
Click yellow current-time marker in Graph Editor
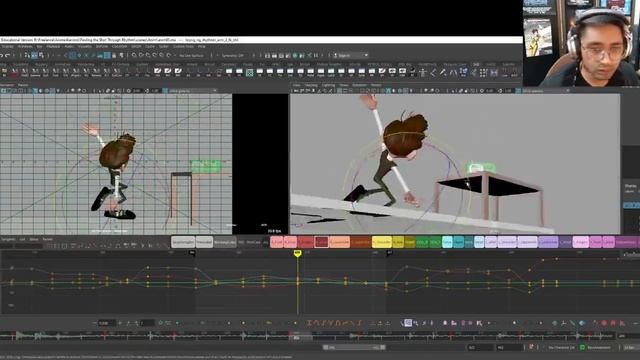click(x=298, y=253)
